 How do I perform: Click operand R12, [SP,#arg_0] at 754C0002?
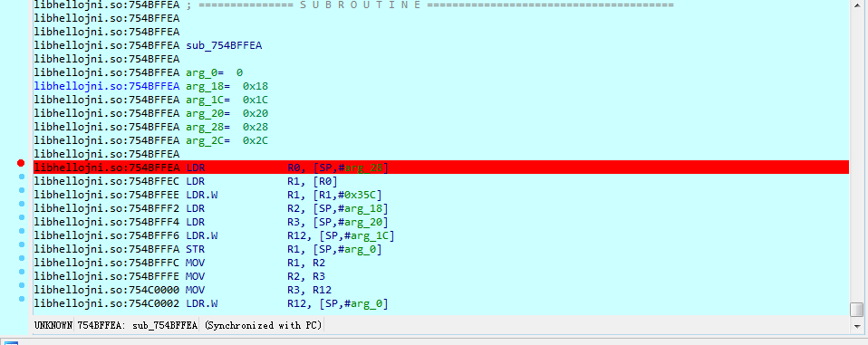pos(338,303)
